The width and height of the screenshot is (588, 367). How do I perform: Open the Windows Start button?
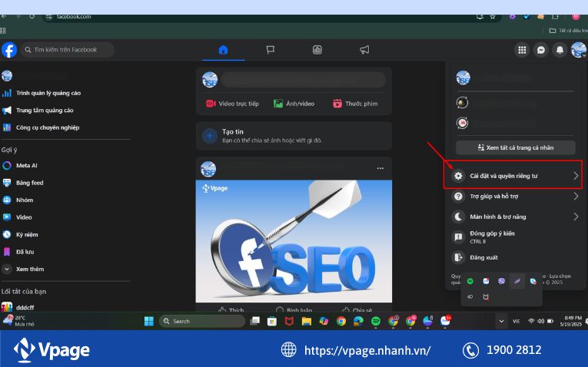click(x=149, y=321)
